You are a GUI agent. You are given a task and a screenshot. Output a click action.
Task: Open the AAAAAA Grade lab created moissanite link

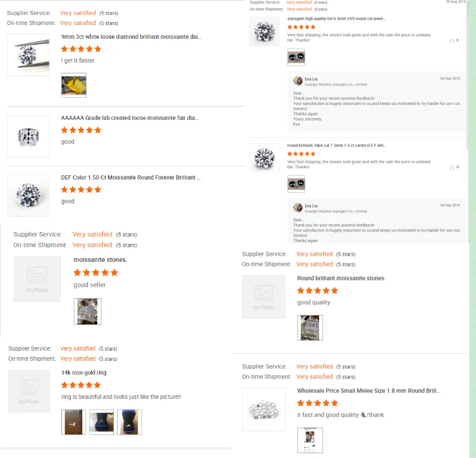130,117
